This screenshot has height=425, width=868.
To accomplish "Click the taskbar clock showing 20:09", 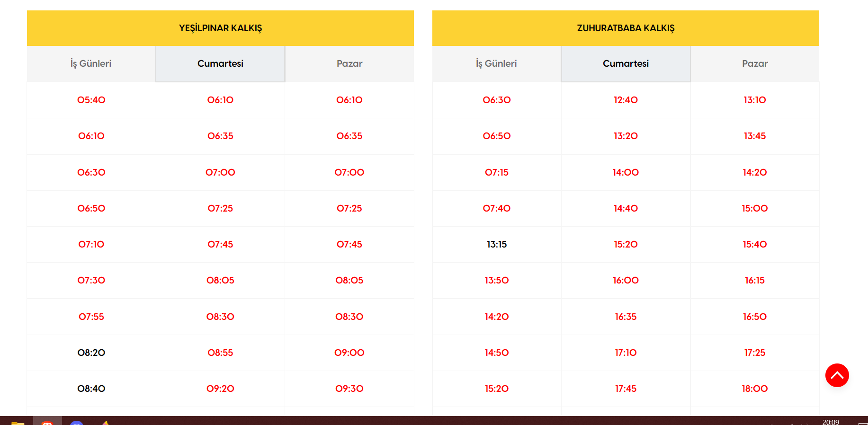I will (831, 422).
